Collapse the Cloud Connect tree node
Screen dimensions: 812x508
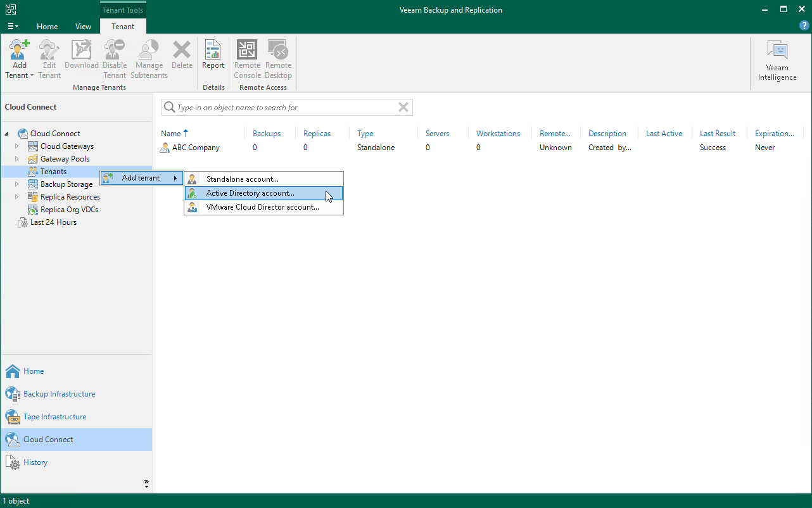8,134
